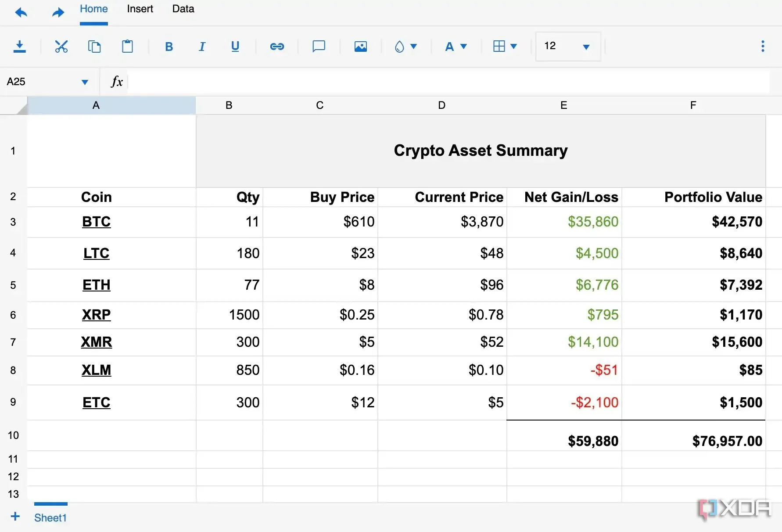Click the insert image icon
The width and height of the screenshot is (782, 532).
[361, 47]
